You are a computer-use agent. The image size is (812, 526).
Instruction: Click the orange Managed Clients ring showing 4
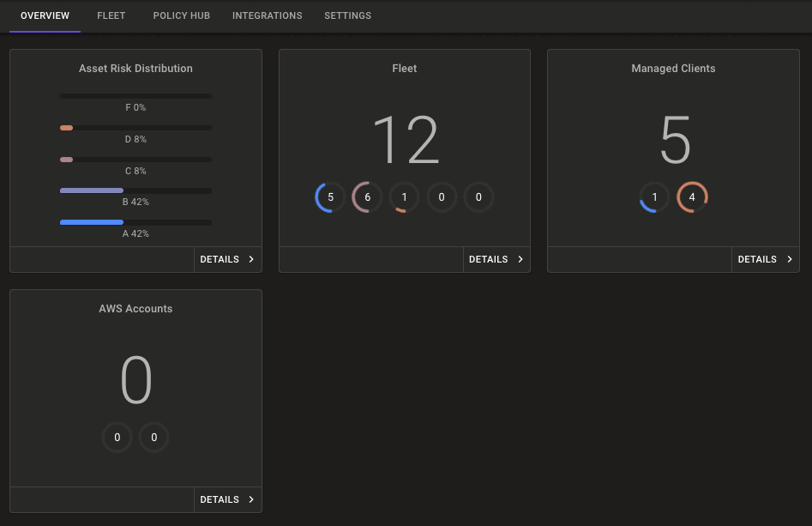click(692, 197)
